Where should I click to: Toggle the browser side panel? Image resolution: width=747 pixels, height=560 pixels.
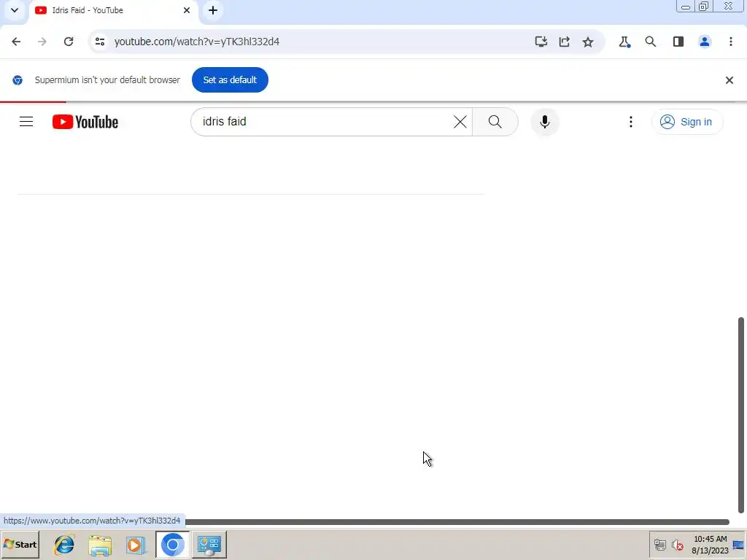[678, 42]
